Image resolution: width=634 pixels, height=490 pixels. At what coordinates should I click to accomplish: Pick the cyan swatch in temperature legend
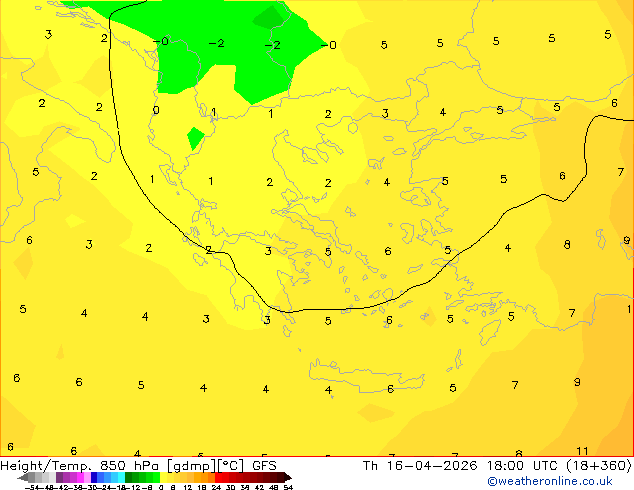tap(121, 477)
